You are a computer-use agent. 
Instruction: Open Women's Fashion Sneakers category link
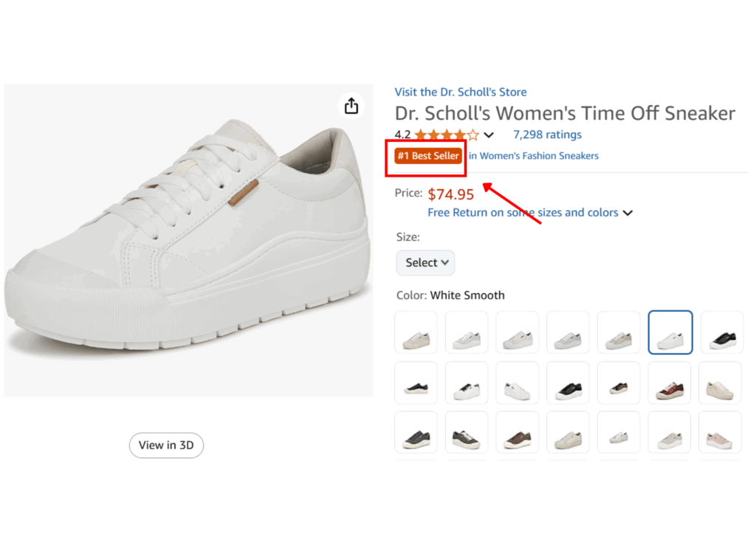click(x=534, y=156)
